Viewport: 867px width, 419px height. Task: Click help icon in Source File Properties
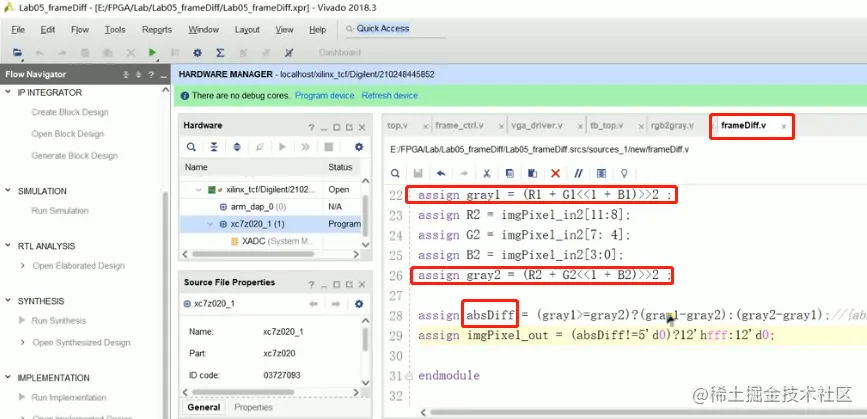(x=311, y=284)
